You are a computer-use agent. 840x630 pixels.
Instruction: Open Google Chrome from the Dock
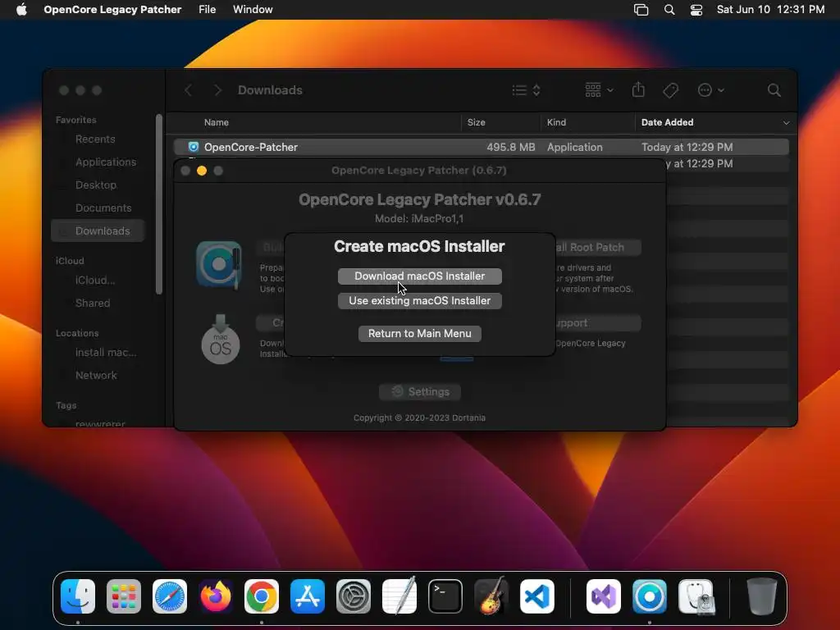[x=262, y=596]
